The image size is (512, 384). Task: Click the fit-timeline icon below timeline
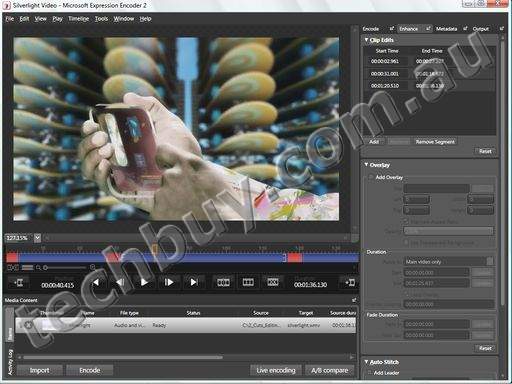coord(13,267)
